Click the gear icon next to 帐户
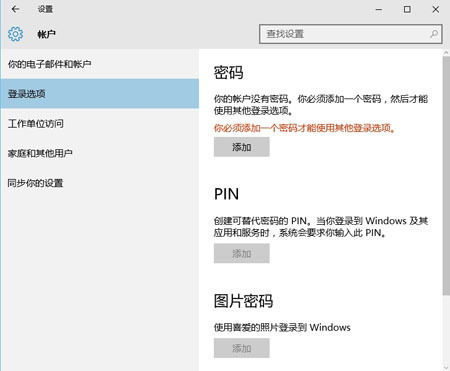The height and width of the screenshot is (371, 450). pos(15,34)
